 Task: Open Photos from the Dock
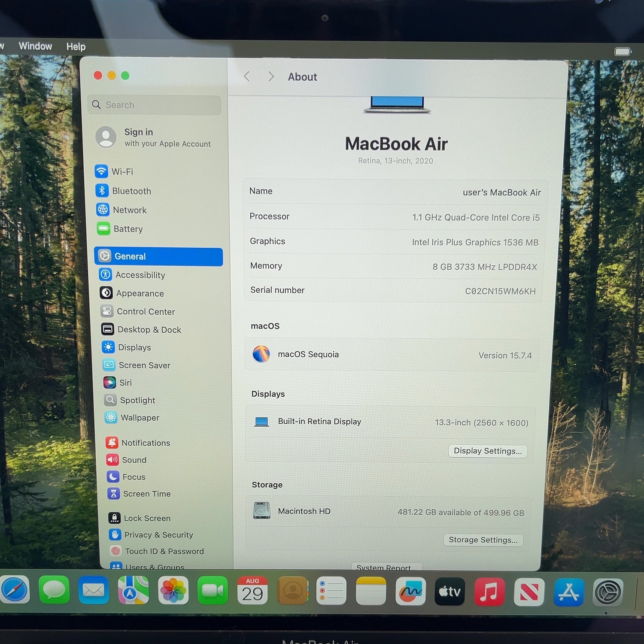click(173, 590)
